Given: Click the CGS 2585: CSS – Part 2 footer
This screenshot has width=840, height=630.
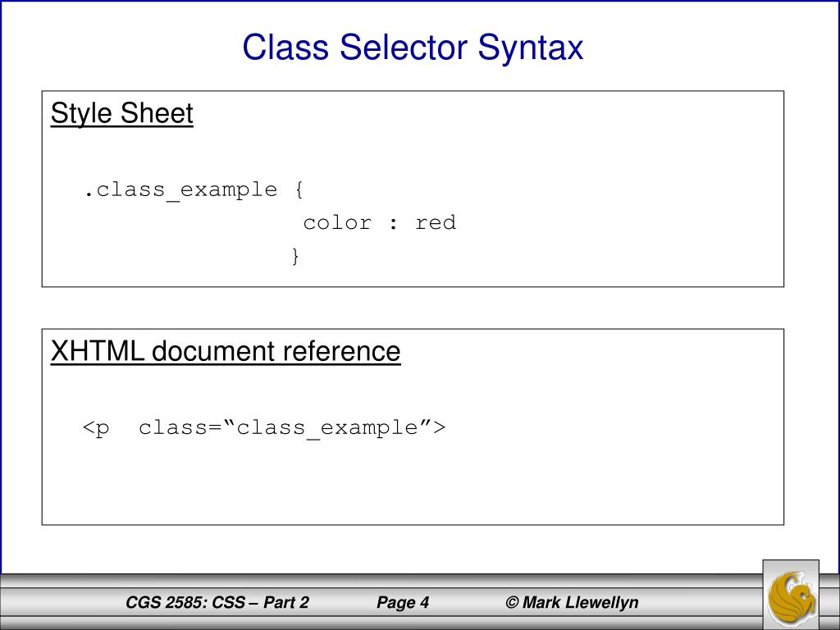Looking at the screenshot, I should click(217, 603).
